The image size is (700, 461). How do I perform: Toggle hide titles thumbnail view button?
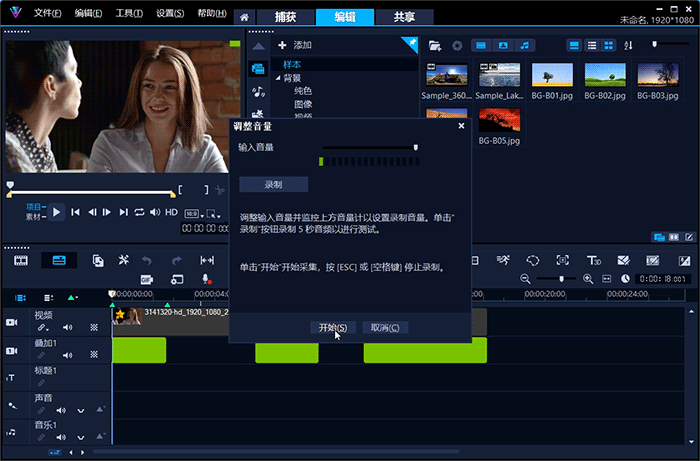coord(574,46)
